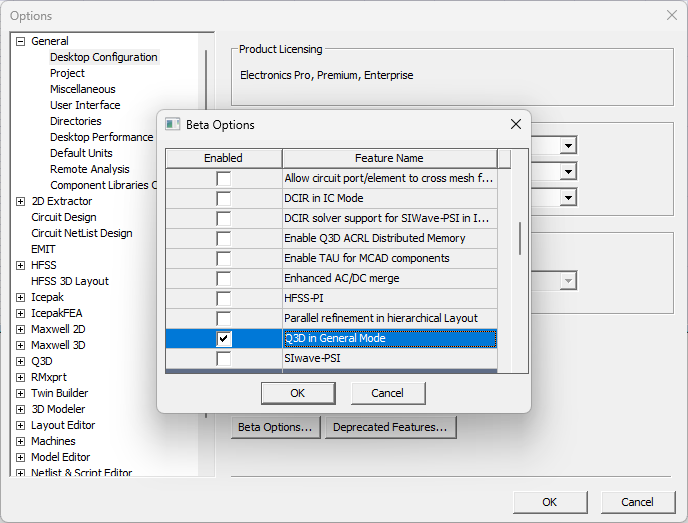The height and width of the screenshot is (523, 688).
Task: Click the Beta Options title bar icon
Action: point(172,125)
